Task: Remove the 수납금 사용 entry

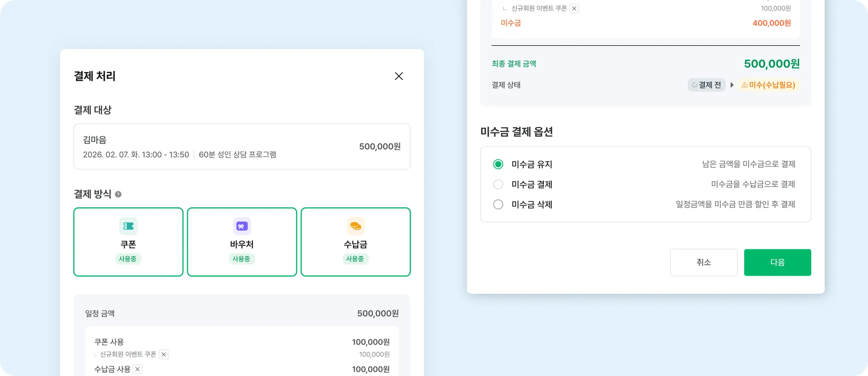Action: point(137,369)
